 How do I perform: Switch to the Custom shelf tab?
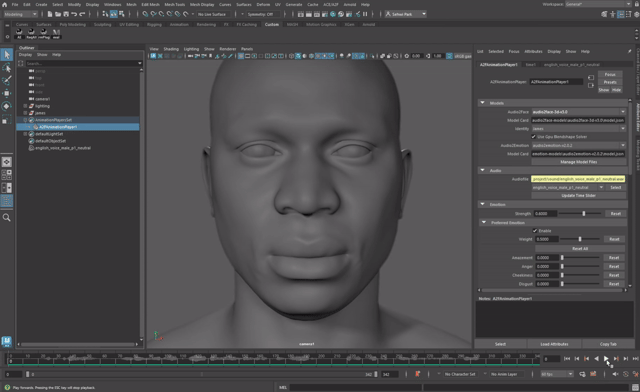[x=271, y=24]
